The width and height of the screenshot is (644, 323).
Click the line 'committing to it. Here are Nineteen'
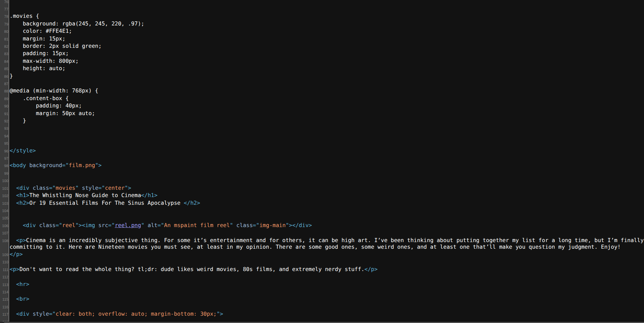click(315, 247)
